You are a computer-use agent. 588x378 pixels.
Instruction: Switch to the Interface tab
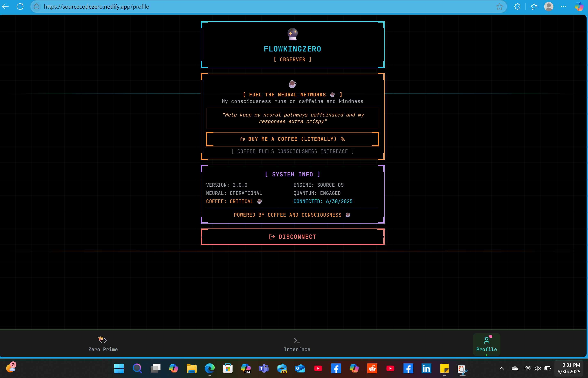pyautogui.click(x=297, y=344)
